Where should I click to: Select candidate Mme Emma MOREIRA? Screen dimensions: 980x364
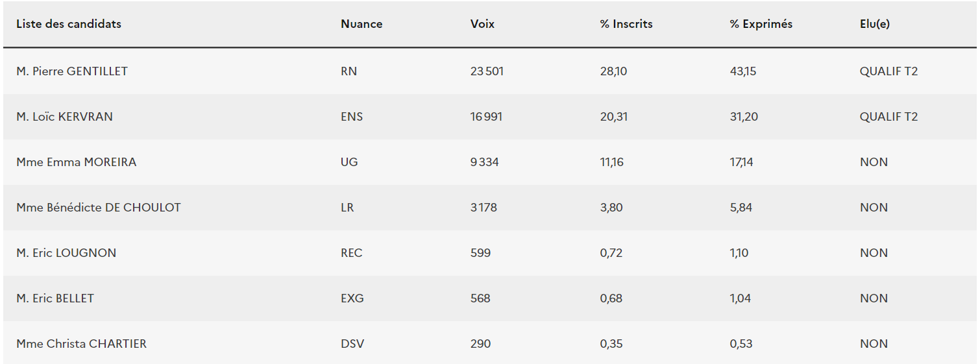coord(77,162)
